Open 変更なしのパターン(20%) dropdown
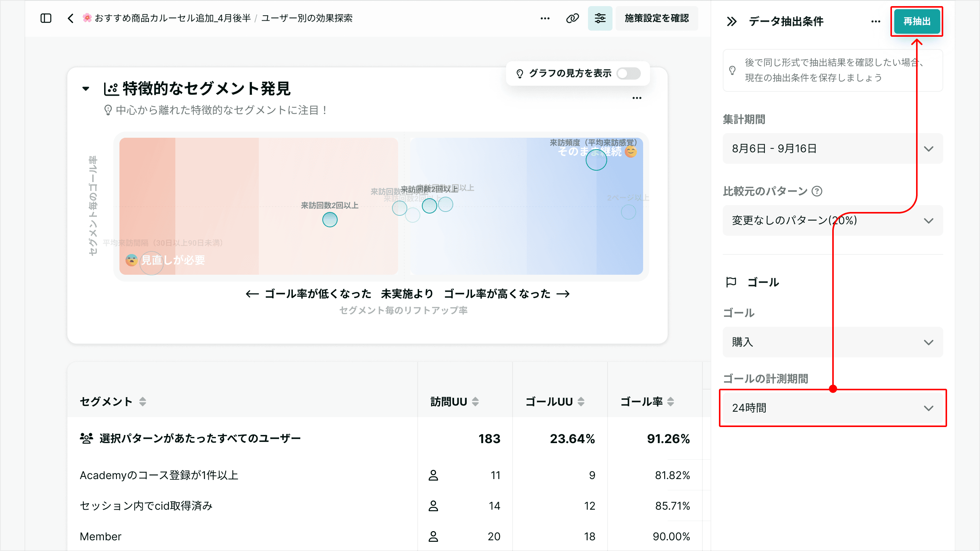 coord(833,220)
